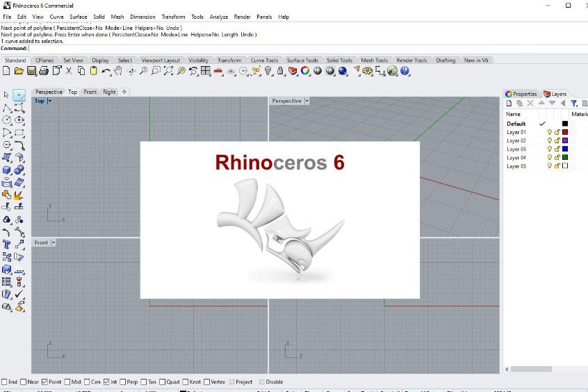Screen dimensions: 588x392
Task: Change Layer 02 purple color swatch
Action: 565,140
